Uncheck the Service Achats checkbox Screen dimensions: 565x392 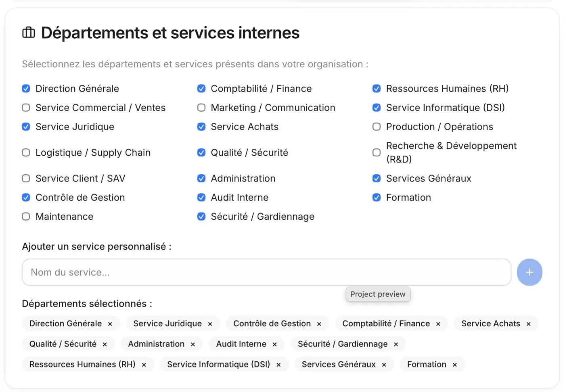pos(201,127)
